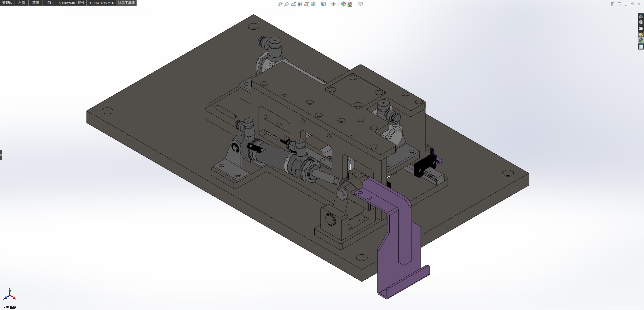Open the Appearances color ball pane
The width and height of the screenshot is (644, 310).
641,40
